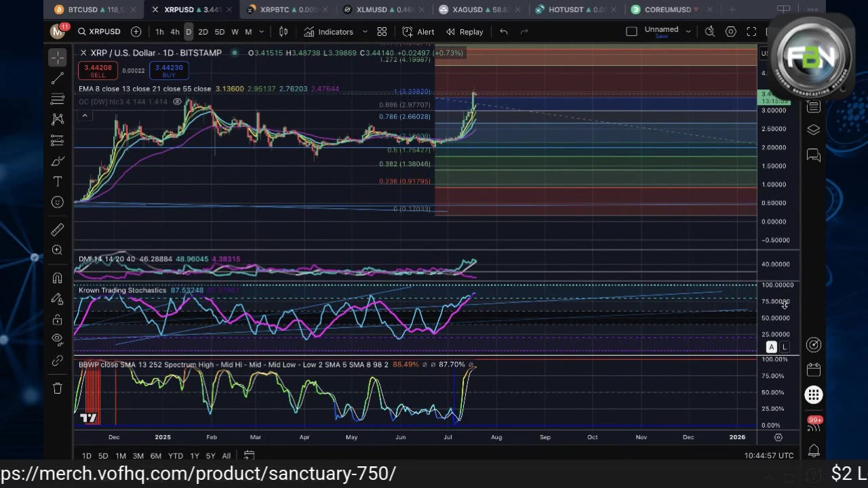
Task: Switch to the XAGUSD tab
Action: click(x=480, y=9)
